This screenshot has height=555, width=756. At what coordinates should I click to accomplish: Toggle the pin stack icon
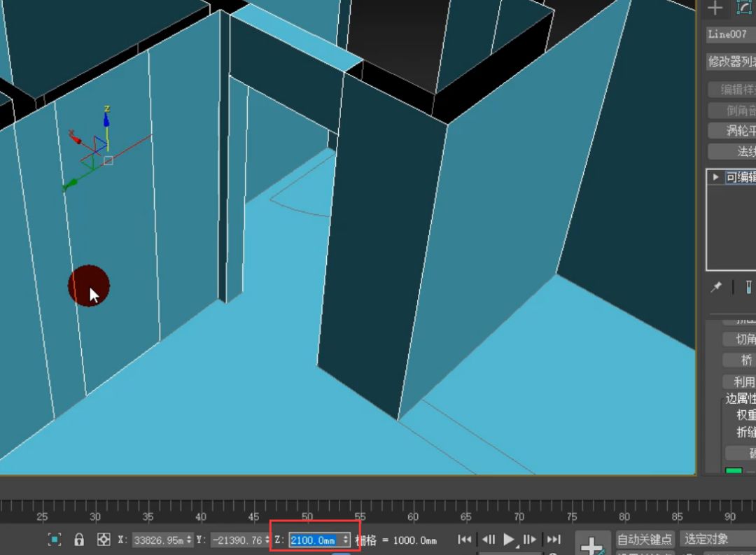pos(716,287)
